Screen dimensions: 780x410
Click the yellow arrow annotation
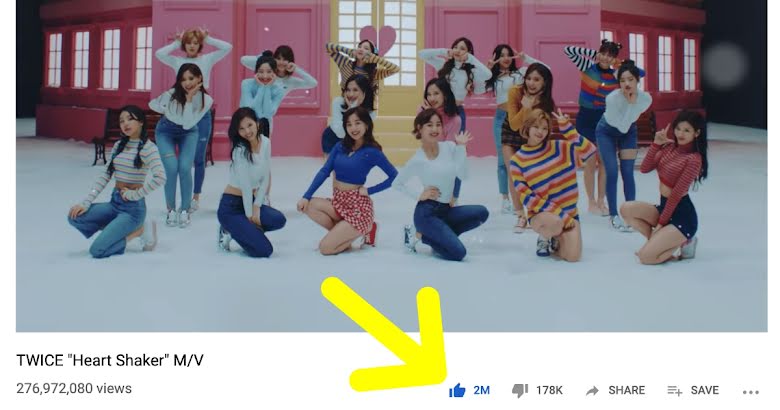coord(393,335)
